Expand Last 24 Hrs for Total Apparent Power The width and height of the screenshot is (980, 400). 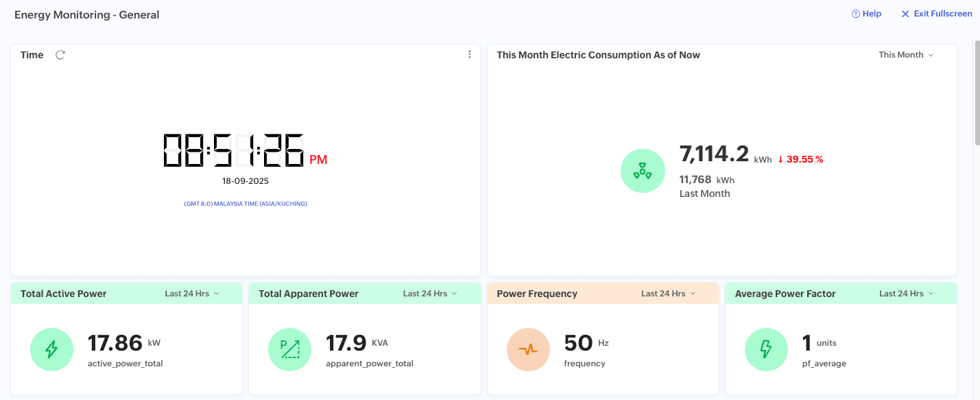(x=430, y=294)
